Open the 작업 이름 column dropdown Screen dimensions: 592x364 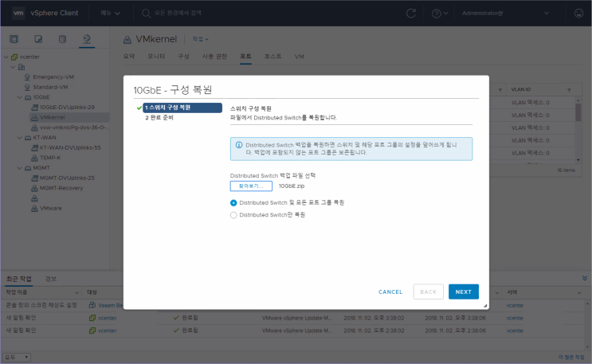point(76,292)
